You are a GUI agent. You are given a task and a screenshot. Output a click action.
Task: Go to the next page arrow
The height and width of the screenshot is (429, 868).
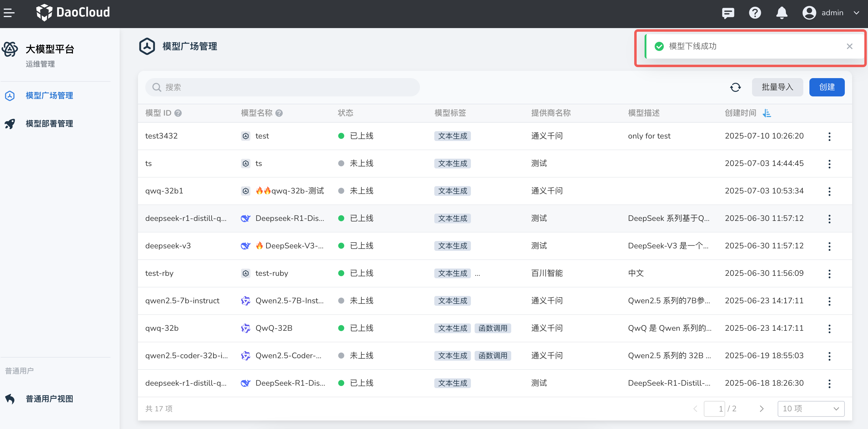click(x=761, y=409)
